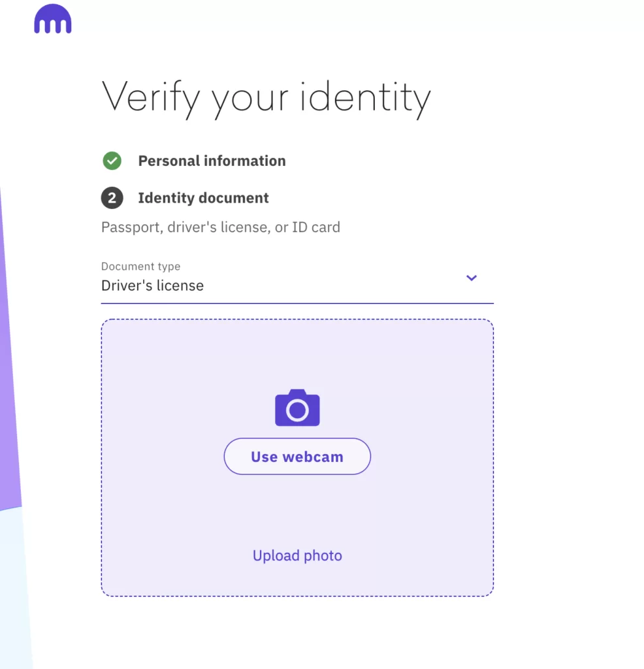The width and height of the screenshot is (644, 669).
Task: Click the Document type label
Action: click(140, 266)
